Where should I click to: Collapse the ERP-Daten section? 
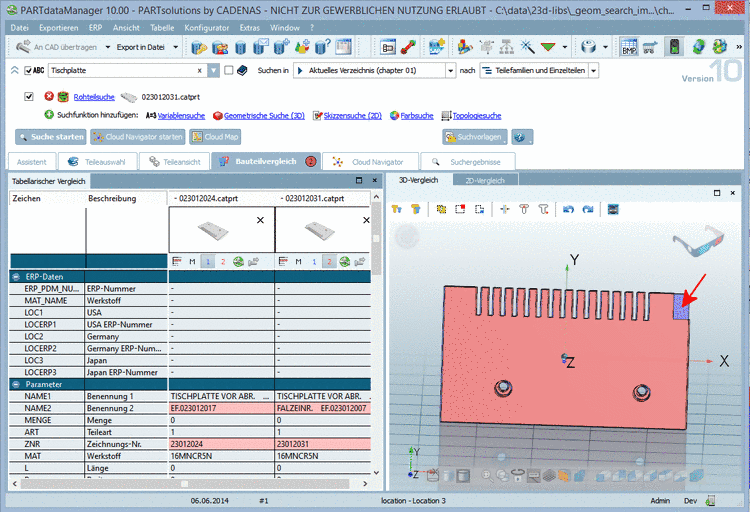(16, 276)
